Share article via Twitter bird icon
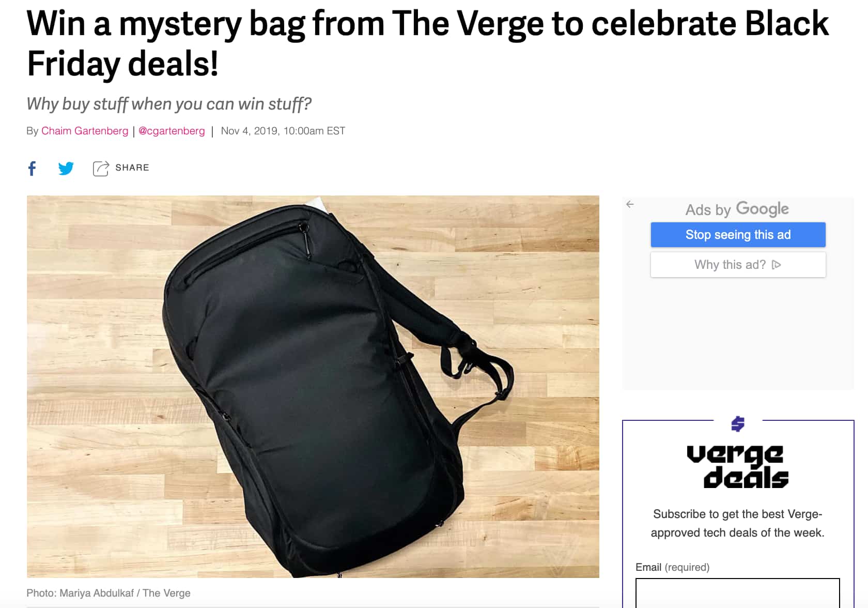868x608 pixels. pyautogui.click(x=66, y=169)
